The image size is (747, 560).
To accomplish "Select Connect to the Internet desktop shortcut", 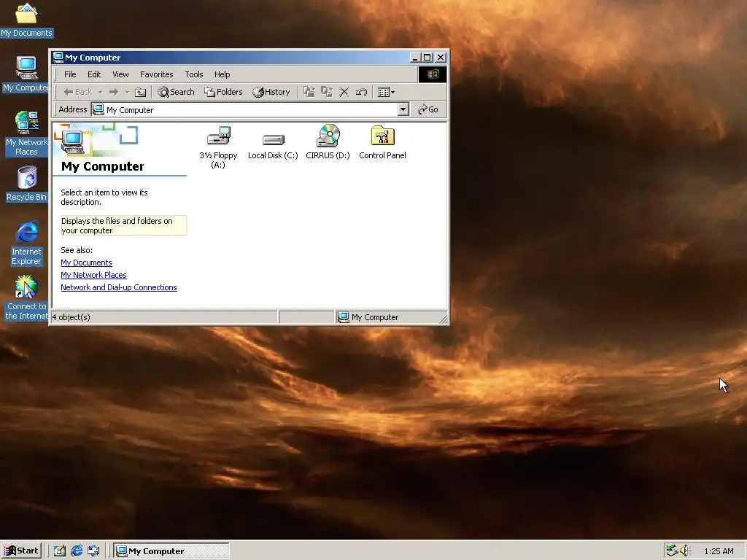I will coord(27,297).
